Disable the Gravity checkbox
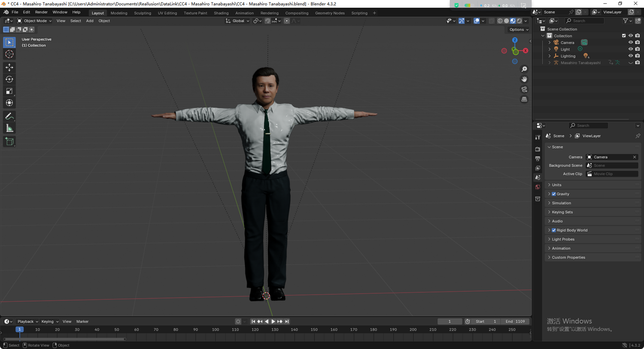 [554, 194]
